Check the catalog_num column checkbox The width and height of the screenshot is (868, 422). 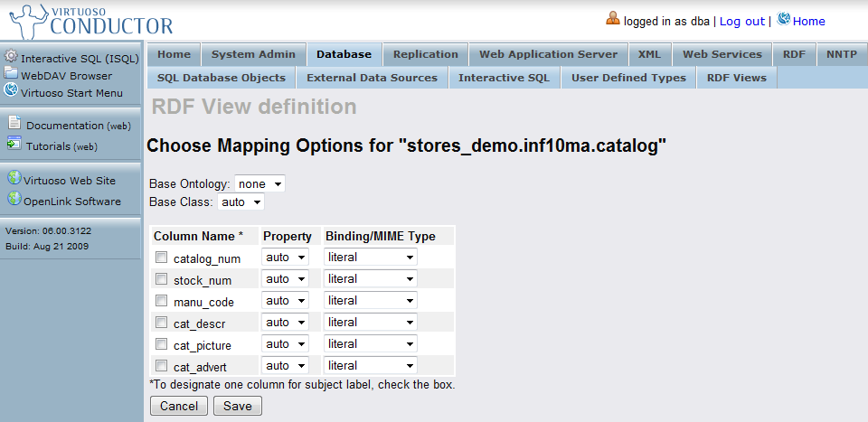pyautogui.click(x=162, y=258)
